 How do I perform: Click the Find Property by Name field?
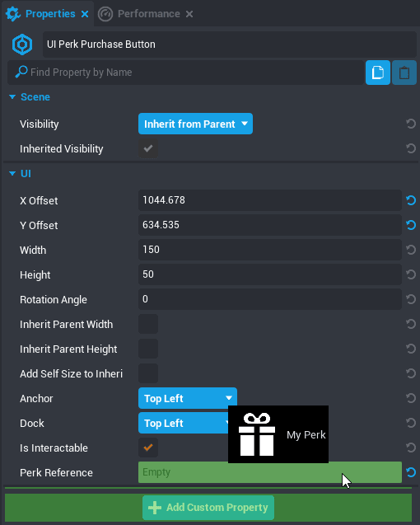186,73
